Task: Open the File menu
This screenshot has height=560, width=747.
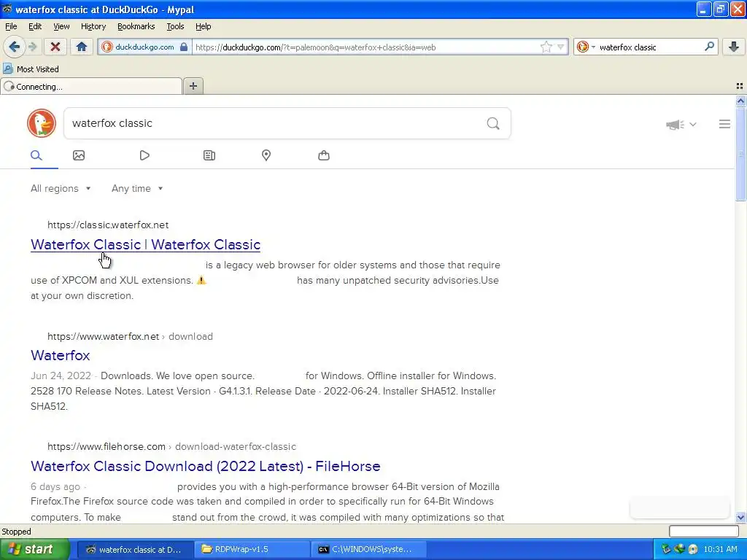Action: (11, 26)
